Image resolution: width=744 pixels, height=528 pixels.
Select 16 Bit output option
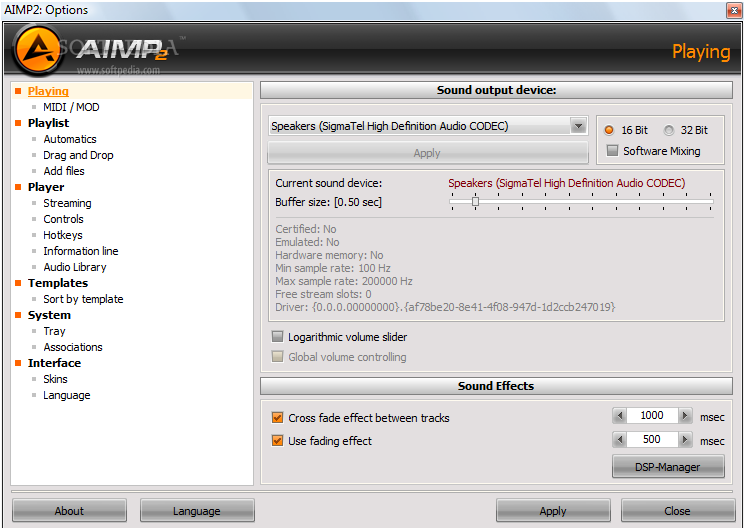tap(609, 130)
